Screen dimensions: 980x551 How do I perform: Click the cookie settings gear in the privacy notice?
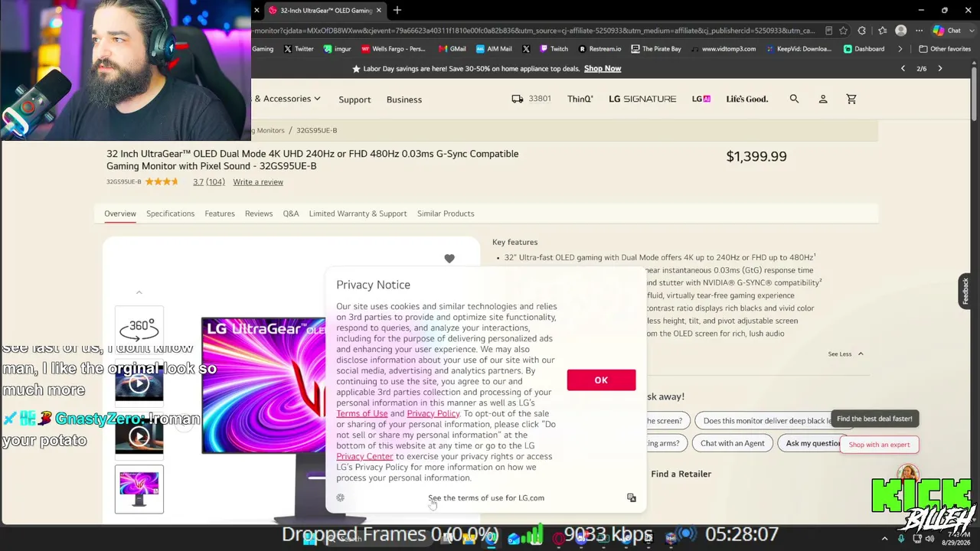[x=341, y=497]
